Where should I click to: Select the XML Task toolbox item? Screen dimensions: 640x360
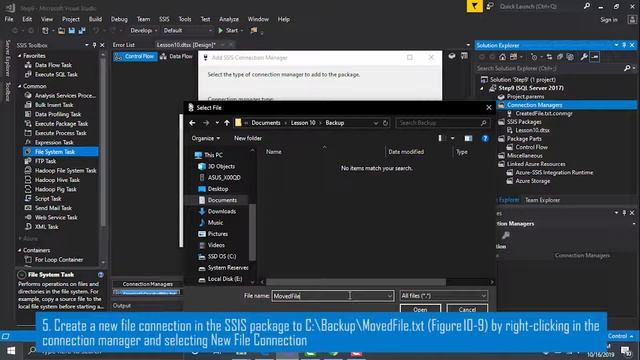pyautogui.click(x=47, y=227)
